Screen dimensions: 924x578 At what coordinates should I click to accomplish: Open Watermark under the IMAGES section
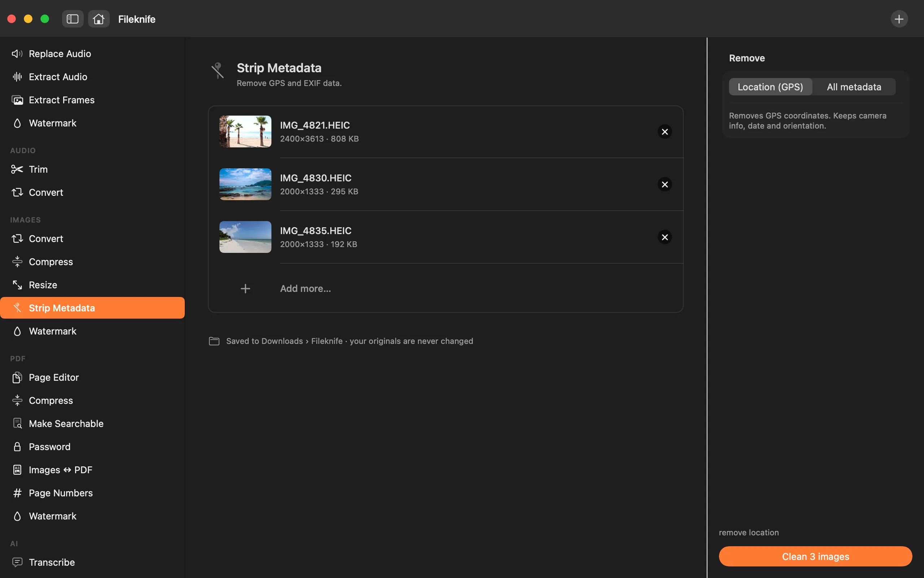[92, 331]
